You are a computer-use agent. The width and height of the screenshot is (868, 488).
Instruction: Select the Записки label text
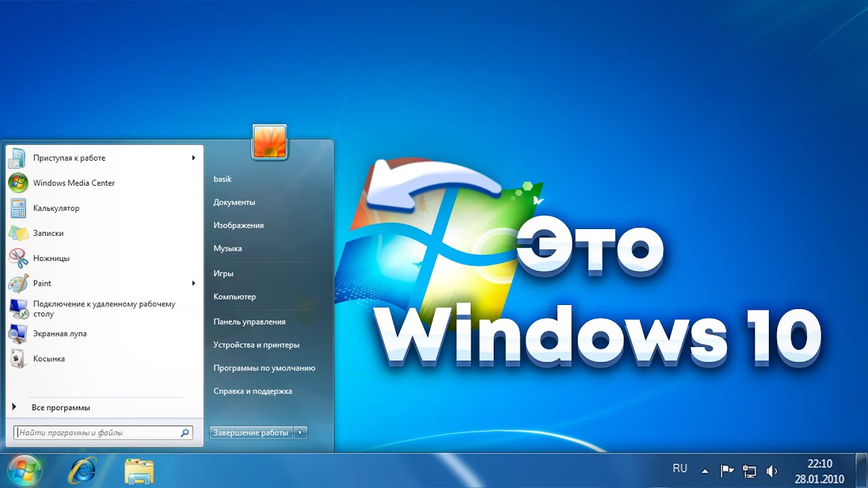point(48,233)
